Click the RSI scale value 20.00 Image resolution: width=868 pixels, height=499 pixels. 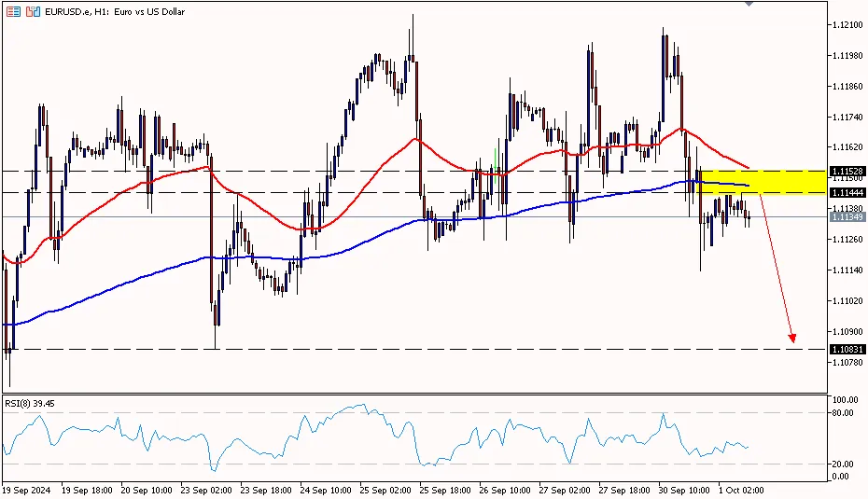[843, 464]
